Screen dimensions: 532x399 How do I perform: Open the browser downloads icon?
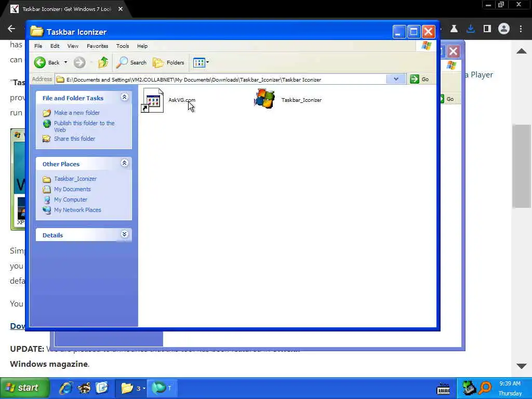coord(470,29)
